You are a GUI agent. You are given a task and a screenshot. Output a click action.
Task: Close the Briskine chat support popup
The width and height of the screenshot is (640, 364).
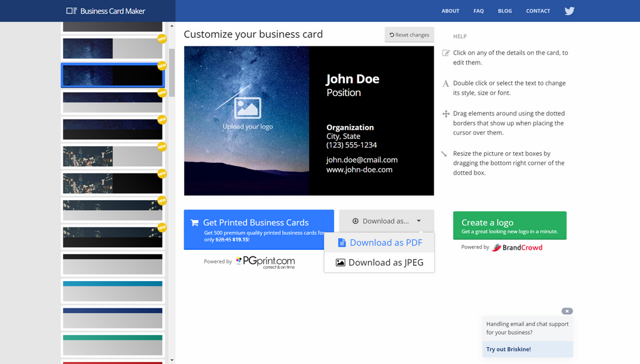point(567,311)
